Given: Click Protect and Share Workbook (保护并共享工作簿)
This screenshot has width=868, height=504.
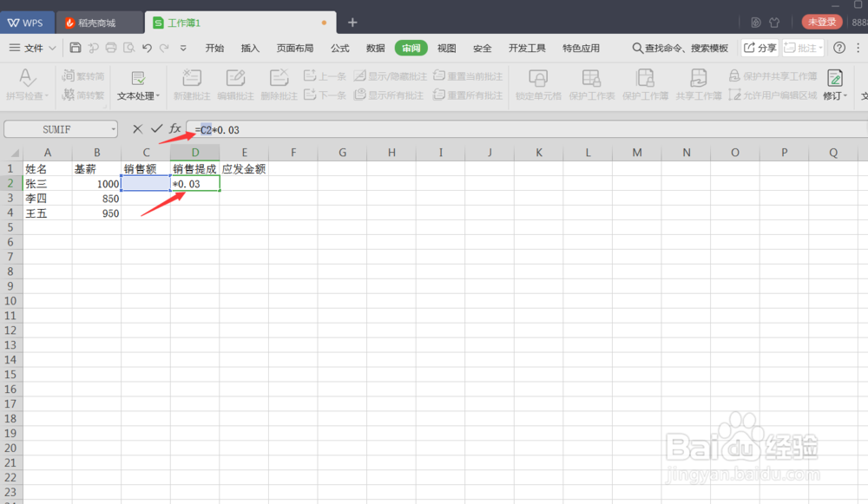Looking at the screenshot, I should pyautogui.click(x=773, y=75).
